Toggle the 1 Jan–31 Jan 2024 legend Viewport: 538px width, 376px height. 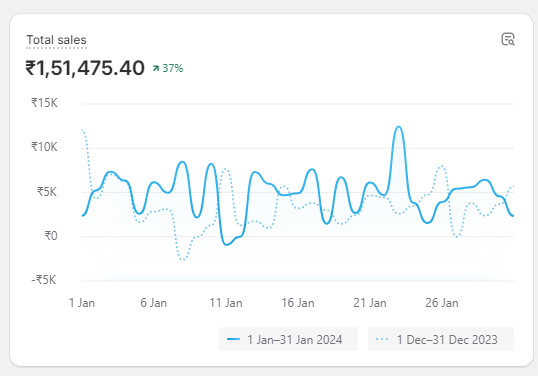(x=288, y=339)
